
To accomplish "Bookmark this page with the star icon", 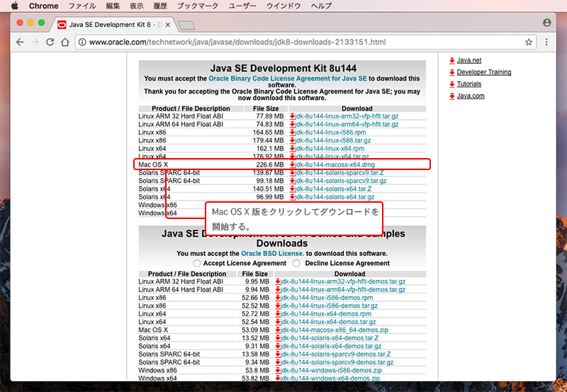I will pos(529,42).
